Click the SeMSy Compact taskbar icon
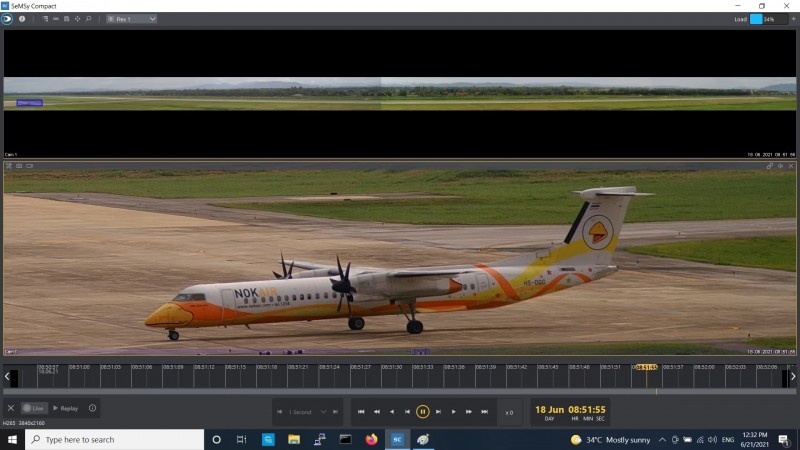 (397, 439)
